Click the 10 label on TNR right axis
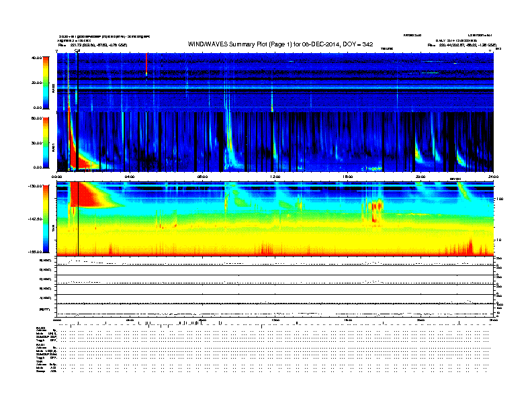Screen dimensions: 532x411 pos(498,240)
